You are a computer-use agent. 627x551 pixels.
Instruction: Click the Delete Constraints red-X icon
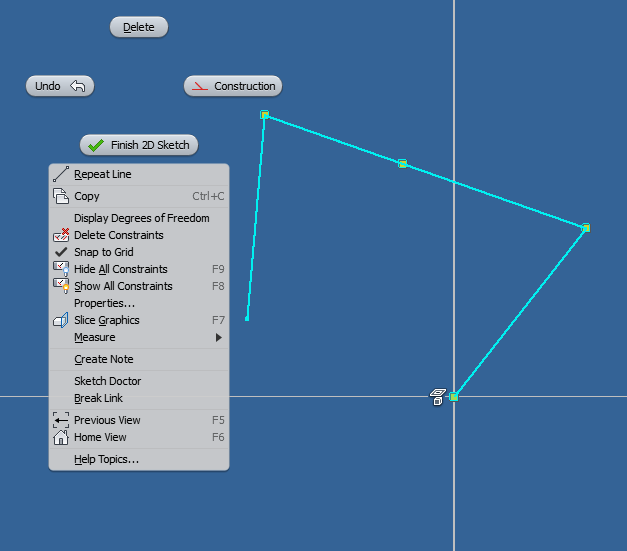point(61,235)
